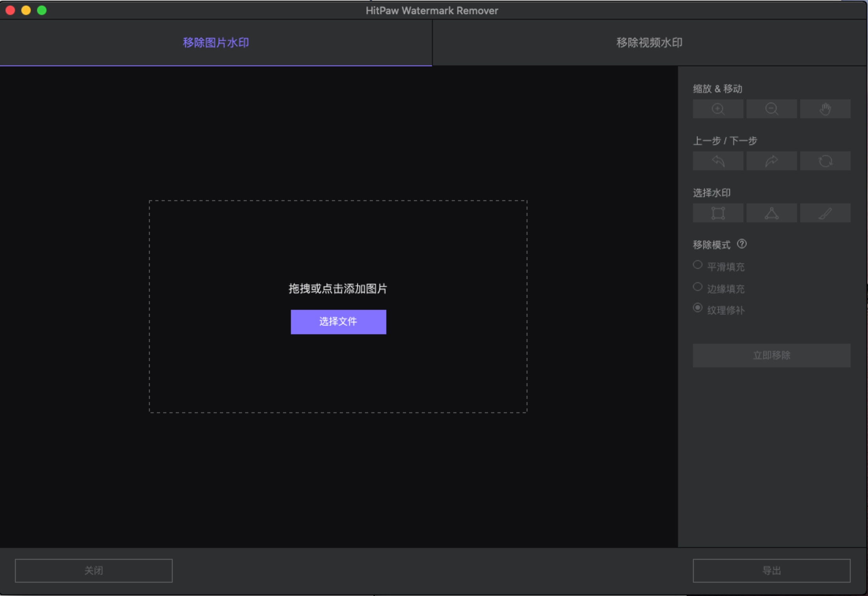Click the 移除模式 label
Image resolution: width=868 pixels, height=596 pixels.
point(712,245)
